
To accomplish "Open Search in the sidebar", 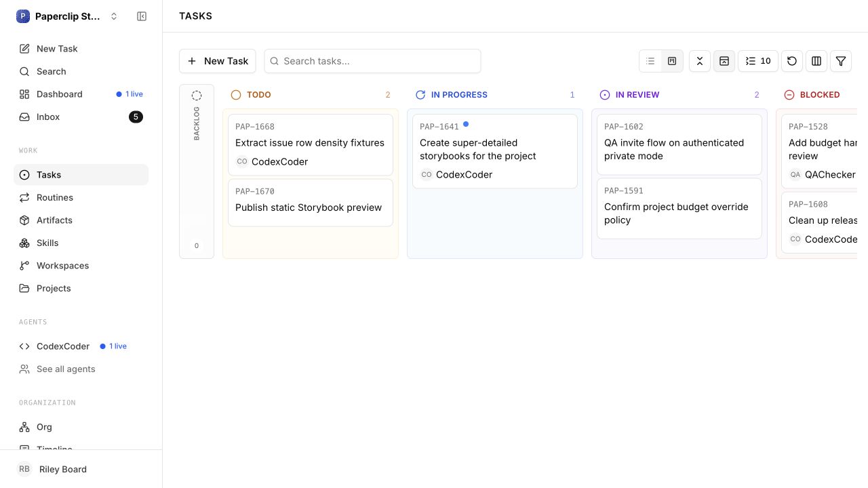I will (x=81, y=71).
